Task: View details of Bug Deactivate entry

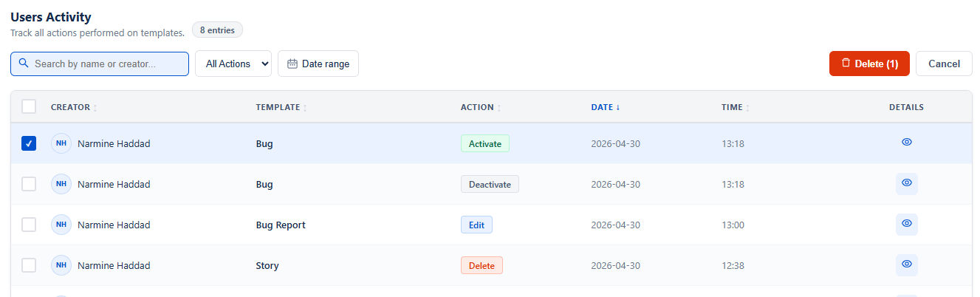Action: (x=907, y=183)
